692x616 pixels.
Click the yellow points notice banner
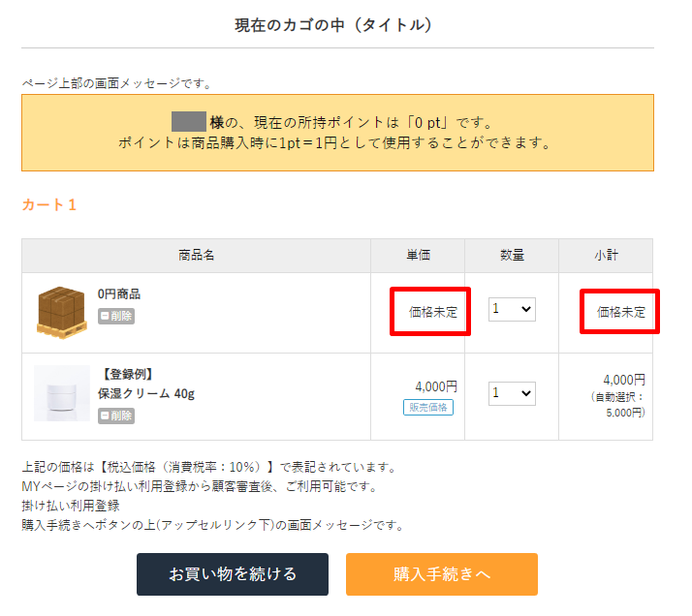[337, 133]
